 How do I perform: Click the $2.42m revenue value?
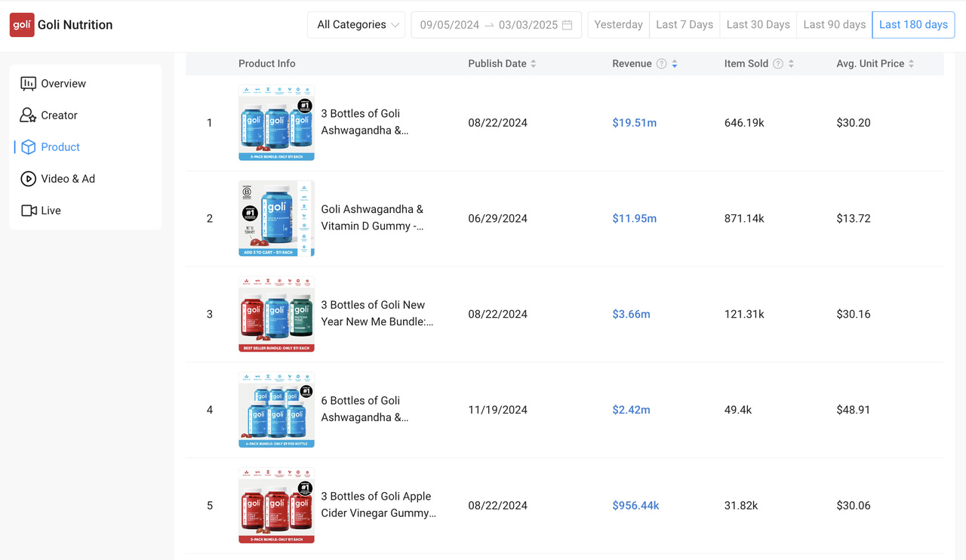click(632, 410)
